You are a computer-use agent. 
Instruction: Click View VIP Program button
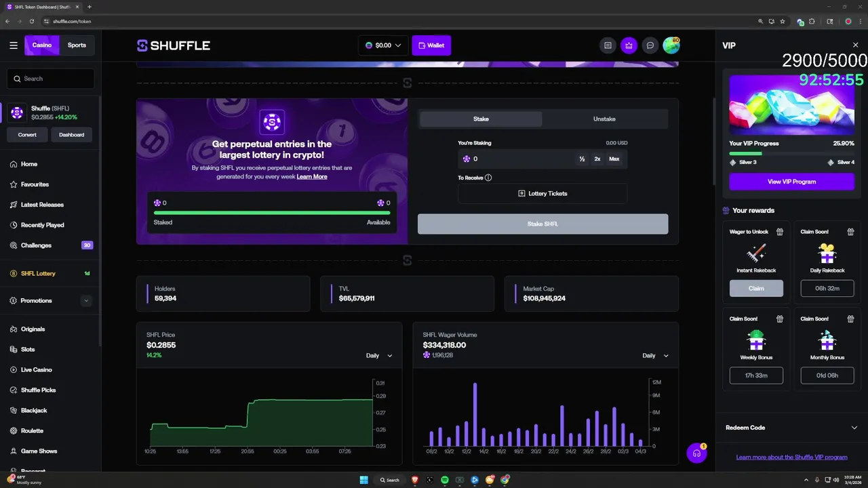tap(791, 182)
